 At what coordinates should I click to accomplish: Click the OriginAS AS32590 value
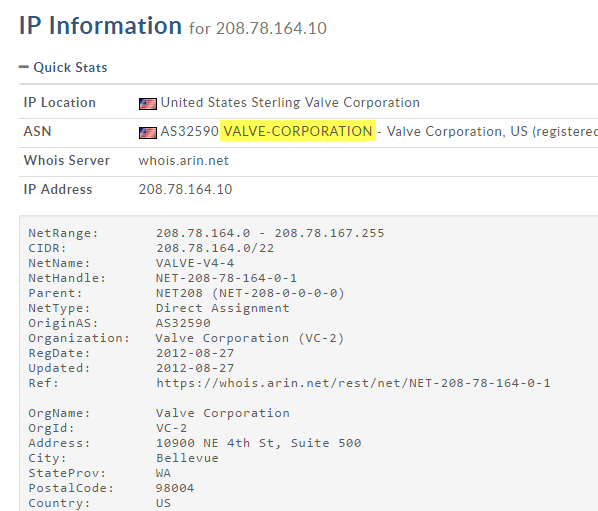coord(183,323)
